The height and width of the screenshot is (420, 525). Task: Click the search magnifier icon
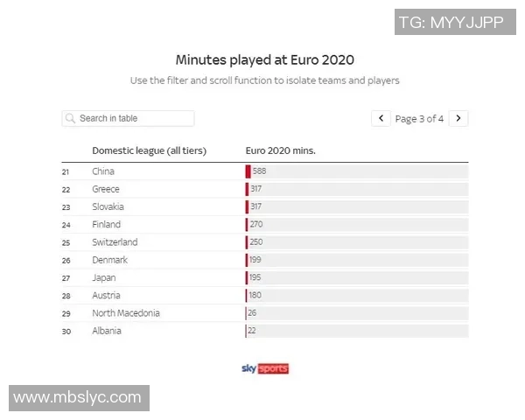coord(70,118)
